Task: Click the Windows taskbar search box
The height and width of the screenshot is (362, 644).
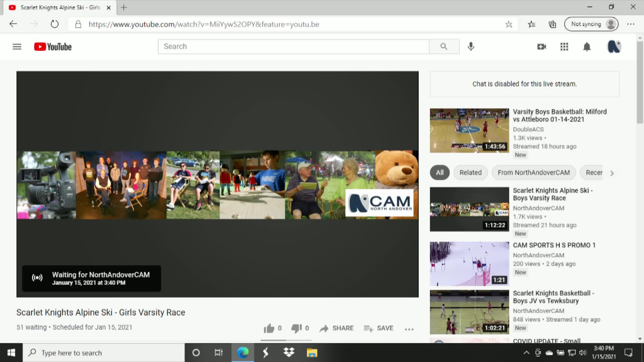Action: tap(104, 353)
